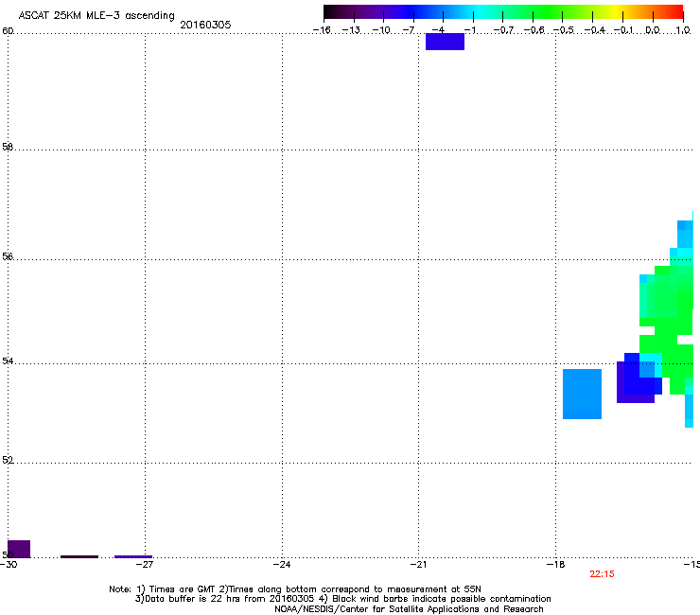
Task: Click the 52 latitude axis label
Action: pyautogui.click(x=8, y=460)
